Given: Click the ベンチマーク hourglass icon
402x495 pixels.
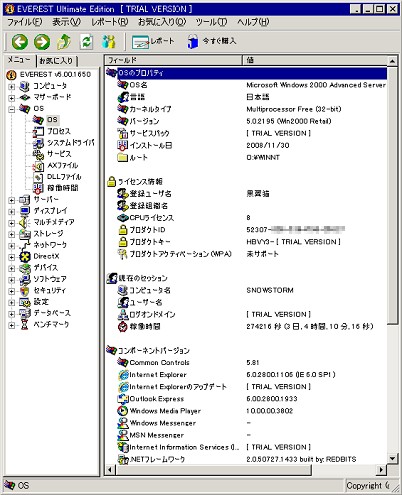Looking at the screenshot, I should pos(25,325).
